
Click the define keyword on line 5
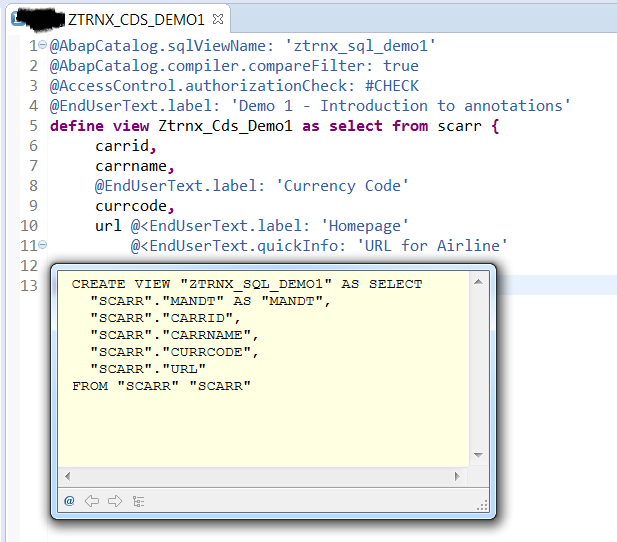77,126
